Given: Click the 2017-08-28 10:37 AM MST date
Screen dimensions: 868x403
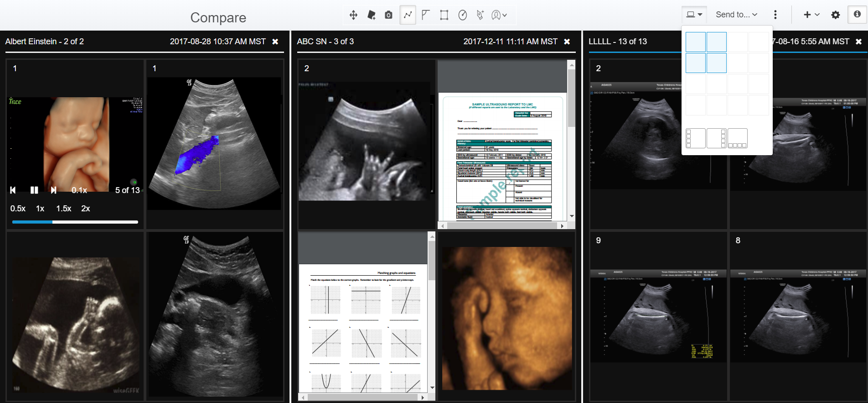Looking at the screenshot, I should coord(218,42).
